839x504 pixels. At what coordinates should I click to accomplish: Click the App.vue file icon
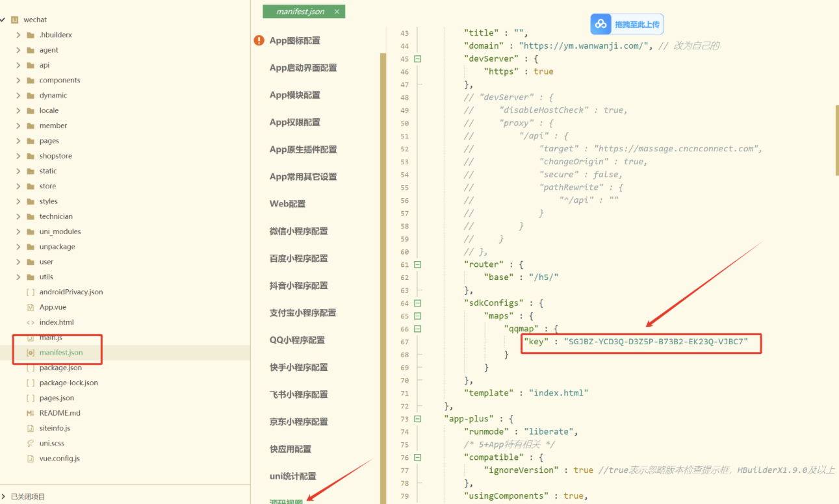tap(31, 307)
